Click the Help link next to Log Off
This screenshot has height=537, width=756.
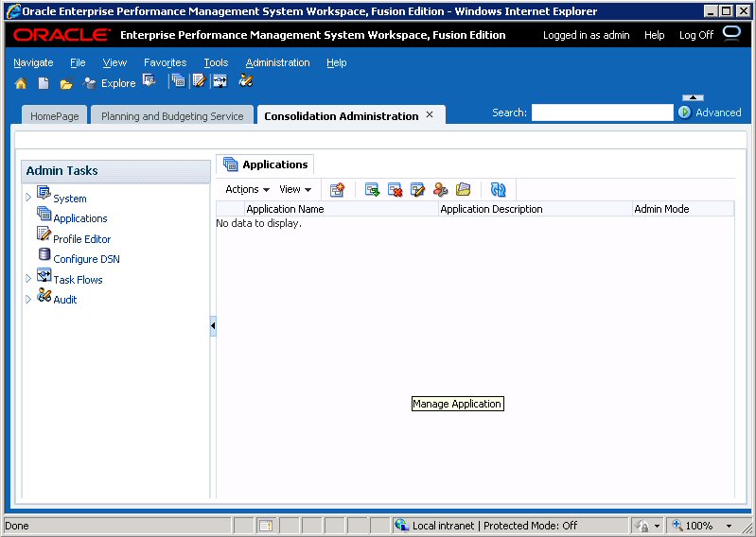654,35
